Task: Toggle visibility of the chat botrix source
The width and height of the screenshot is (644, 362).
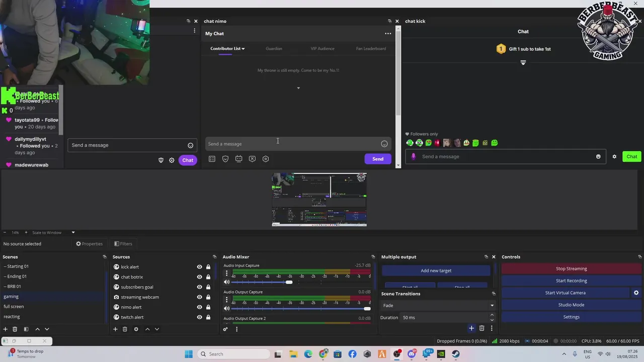Action: (199, 277)
